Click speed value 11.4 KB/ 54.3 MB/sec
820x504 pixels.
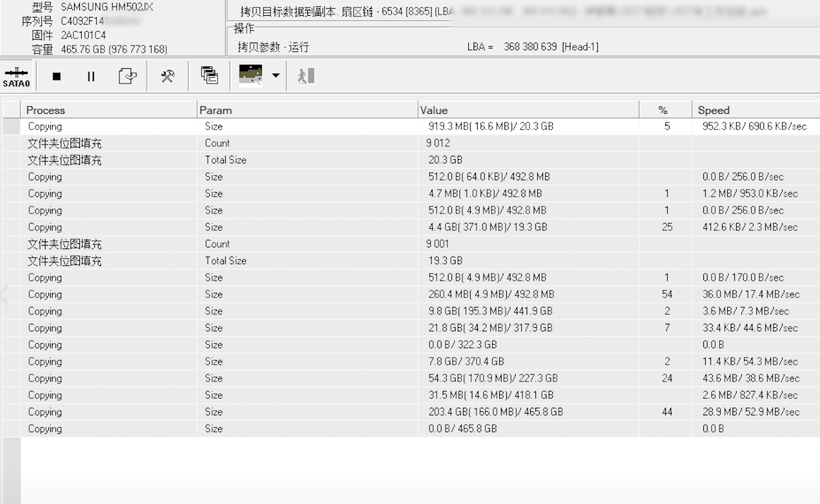pyautogui.click(x=750, y=362)
